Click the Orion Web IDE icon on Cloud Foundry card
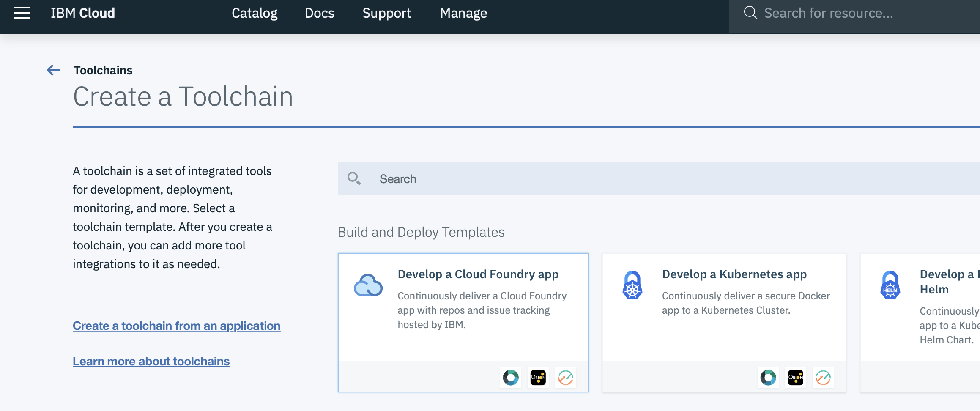Screen dimensions: 980x411 point(538,378)
